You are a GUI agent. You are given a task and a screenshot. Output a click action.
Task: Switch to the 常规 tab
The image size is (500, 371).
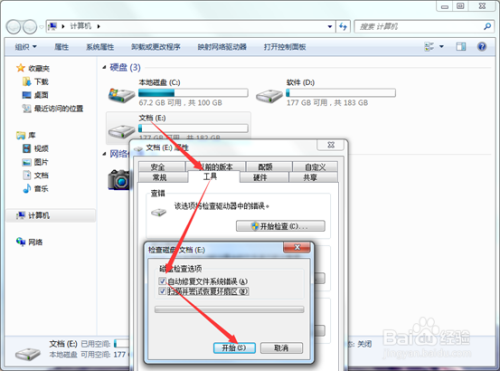(x=163, y=177)
